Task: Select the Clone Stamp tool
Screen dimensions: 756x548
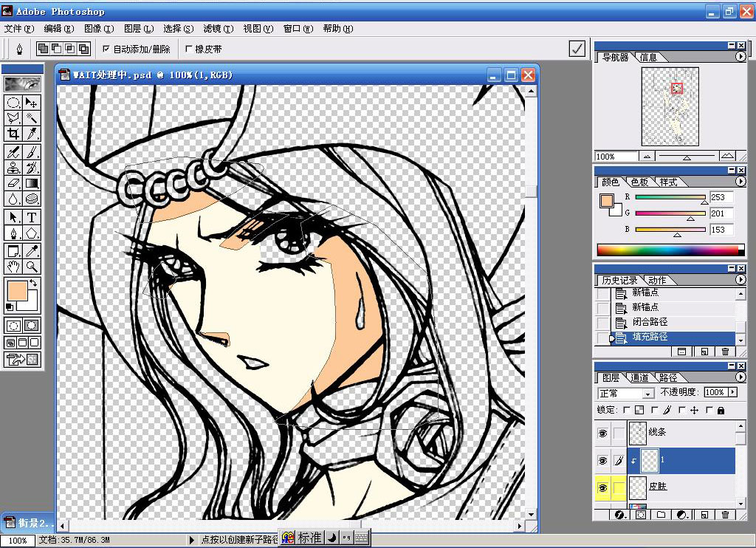Action: 13,168
